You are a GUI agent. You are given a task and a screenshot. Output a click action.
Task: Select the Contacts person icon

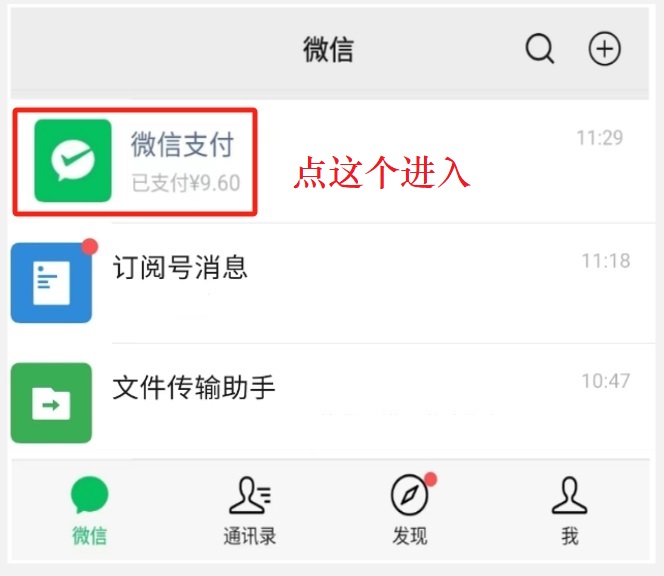250,495
